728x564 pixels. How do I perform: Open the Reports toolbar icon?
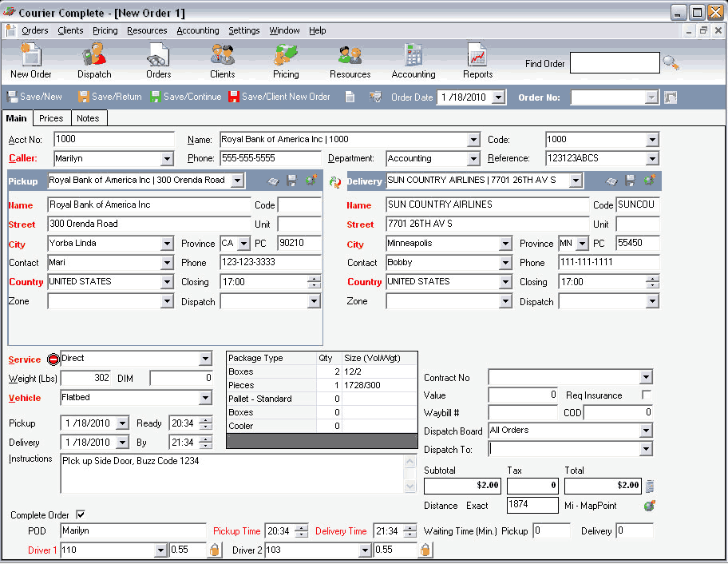pyautogui.click(x=477, y=62)
